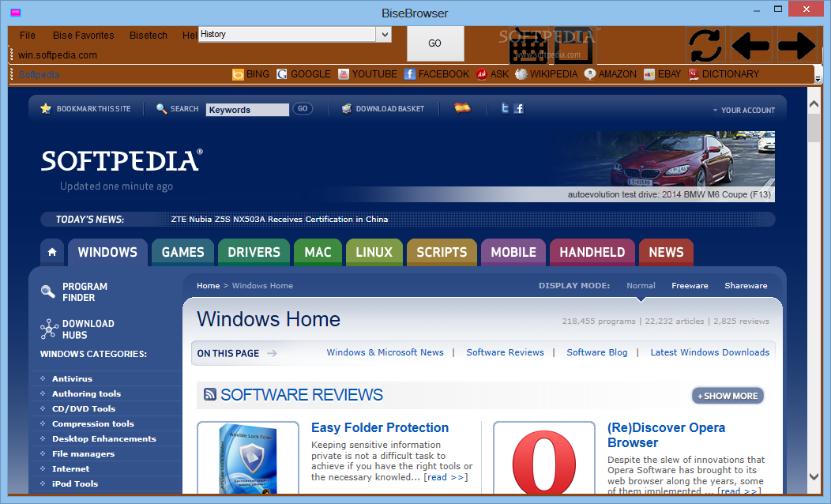Open the WIKIPEDIA shortcut icon
Screen dimensions: 831x504
[x=521, y=74]
